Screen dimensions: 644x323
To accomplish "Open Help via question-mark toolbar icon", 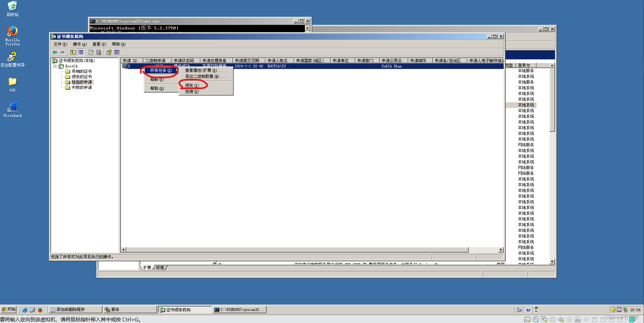I will pos(109,52).
